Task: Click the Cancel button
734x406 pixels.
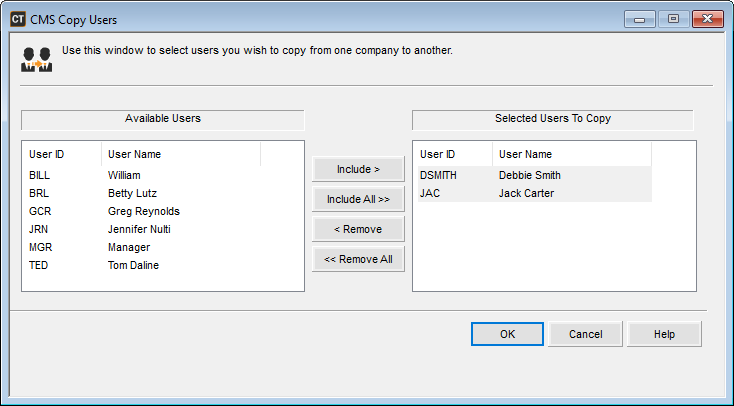Action: [585, 334]
